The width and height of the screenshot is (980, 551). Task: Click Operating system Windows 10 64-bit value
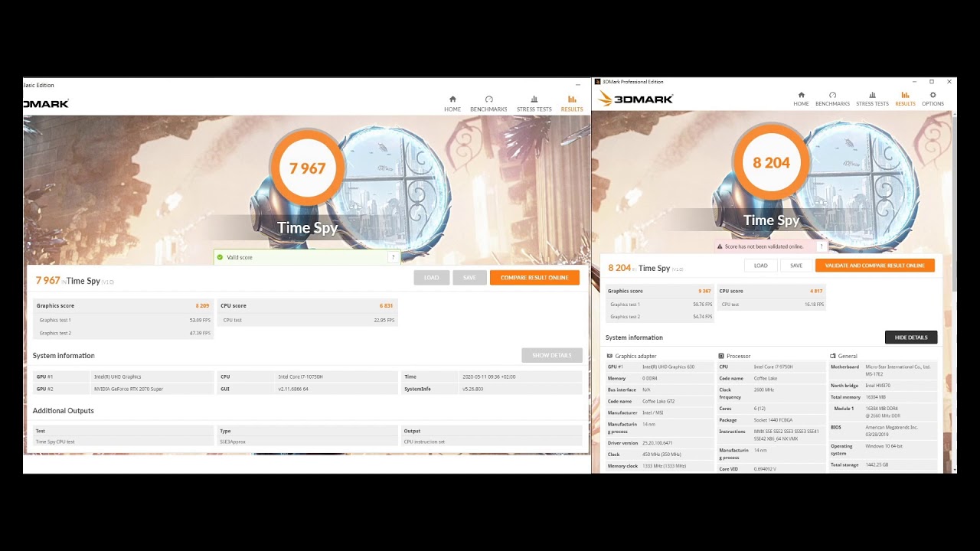(x=886, y=446)
